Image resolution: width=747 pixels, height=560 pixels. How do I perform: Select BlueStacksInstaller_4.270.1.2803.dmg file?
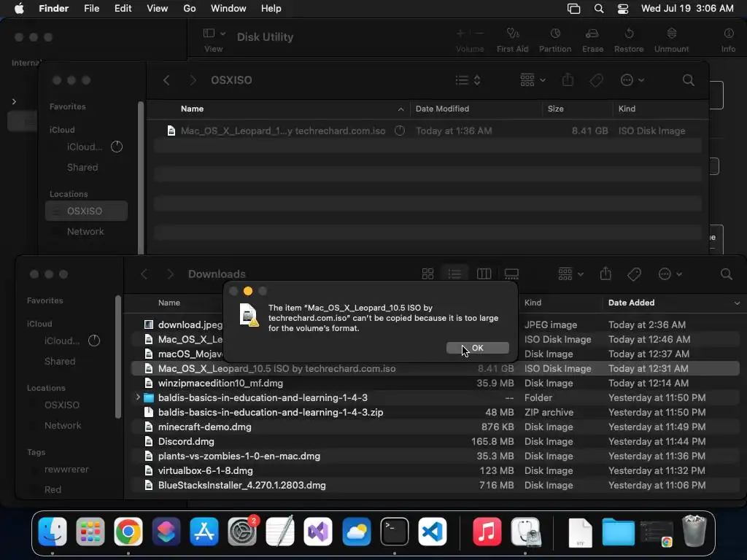436,485
